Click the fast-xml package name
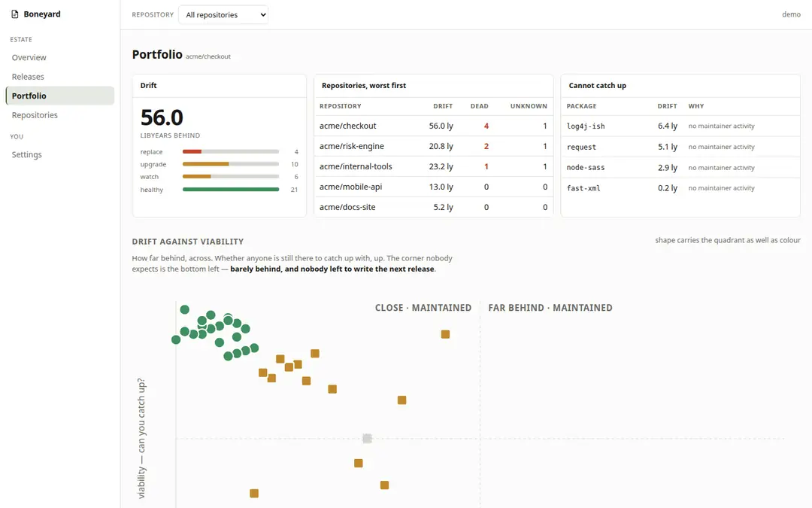This screenshot has width=812, height=508. pos(583,188)
